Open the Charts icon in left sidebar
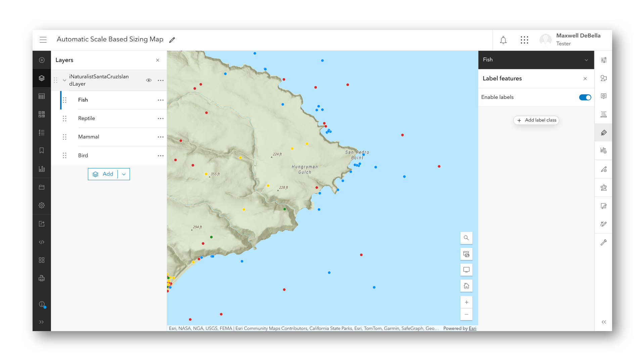644x362 pixels. [x=42, y=169]
